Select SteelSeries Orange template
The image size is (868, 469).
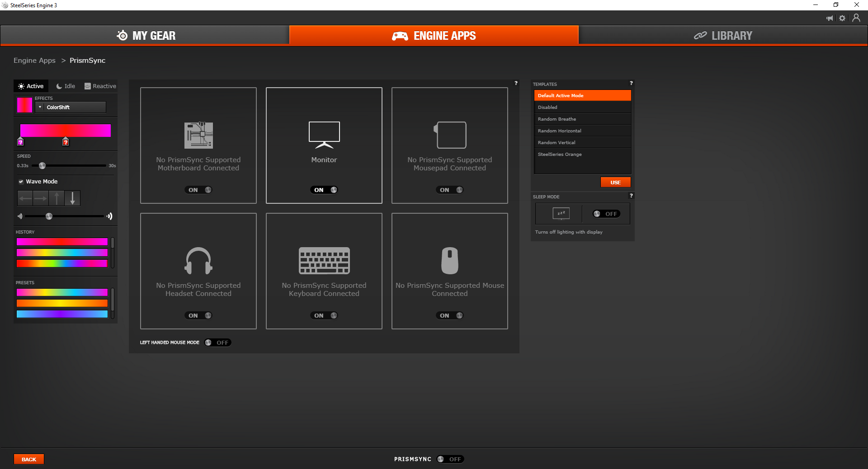pos(582,154)
